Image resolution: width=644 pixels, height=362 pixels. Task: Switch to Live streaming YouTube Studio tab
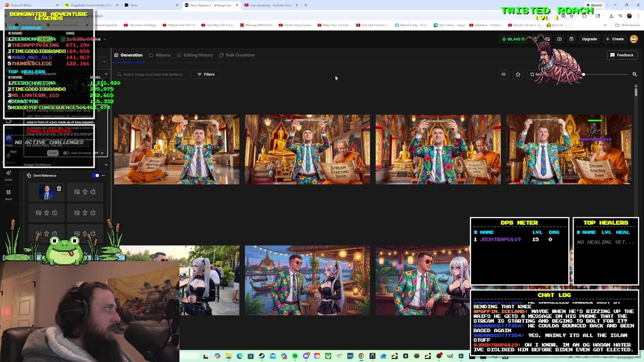[271, 5]
